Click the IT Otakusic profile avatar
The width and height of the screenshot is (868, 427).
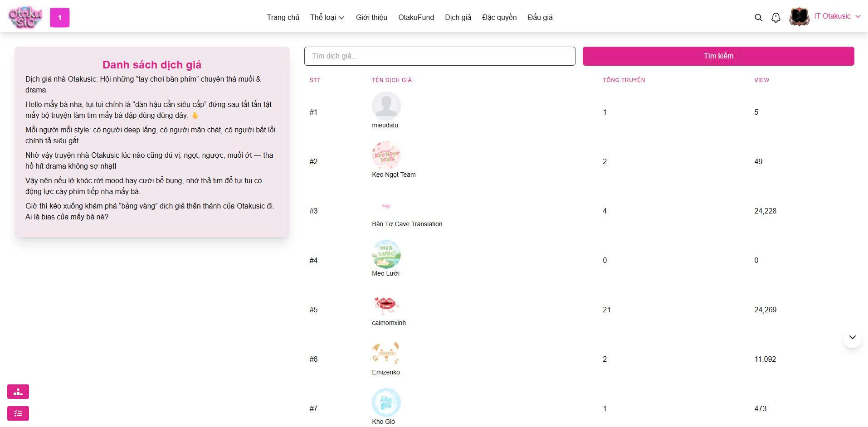tap(799, 17)
